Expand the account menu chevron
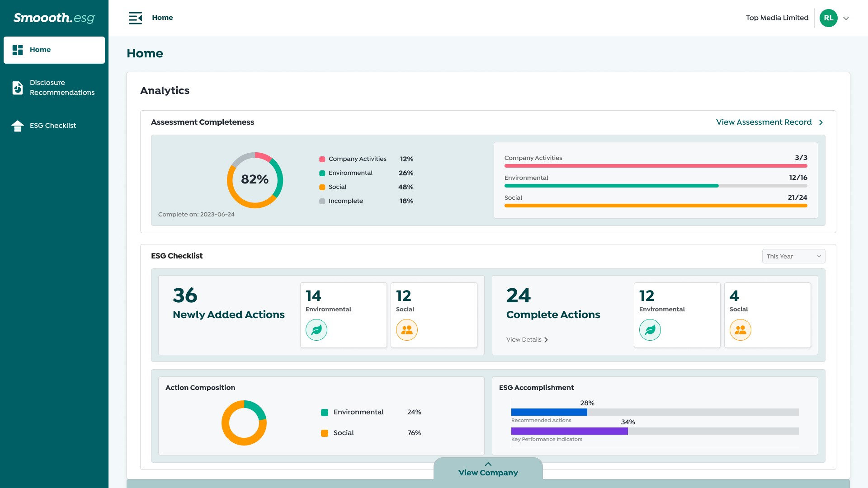This screenshot has width=868, height=488. (x=846, y=19)
